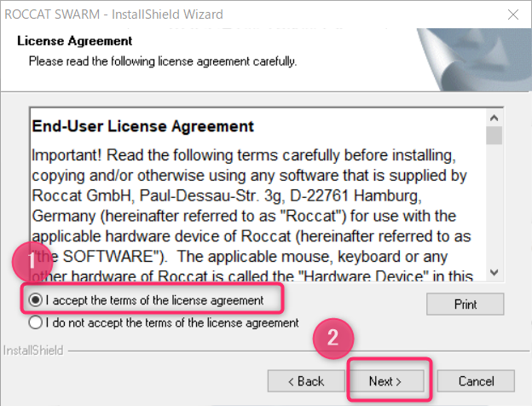This screenshot has width=532, height=406.
Task: Click the bold "License Agreement" header title
Action: 75,41
